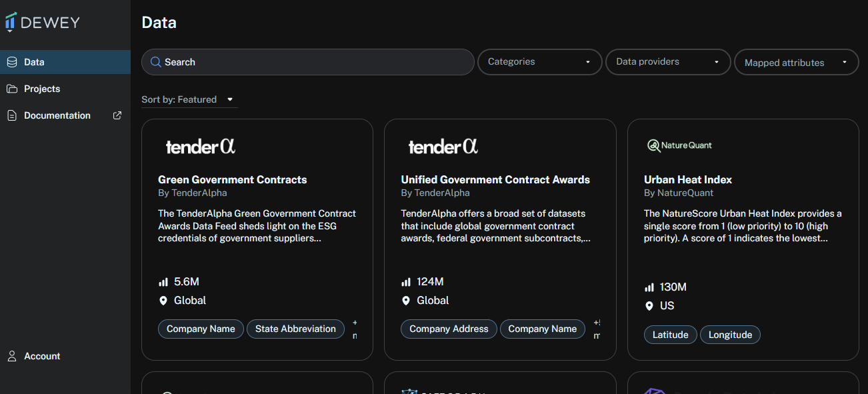This screenshot has width=868, height=394.
Task: Open the Categories dropdown
Action: click(x=539, y=62)
